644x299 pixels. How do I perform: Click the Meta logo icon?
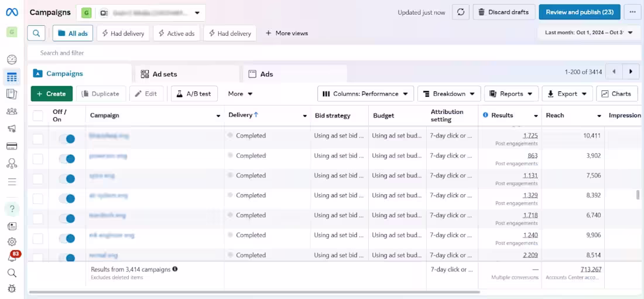[x=12, y=12]
